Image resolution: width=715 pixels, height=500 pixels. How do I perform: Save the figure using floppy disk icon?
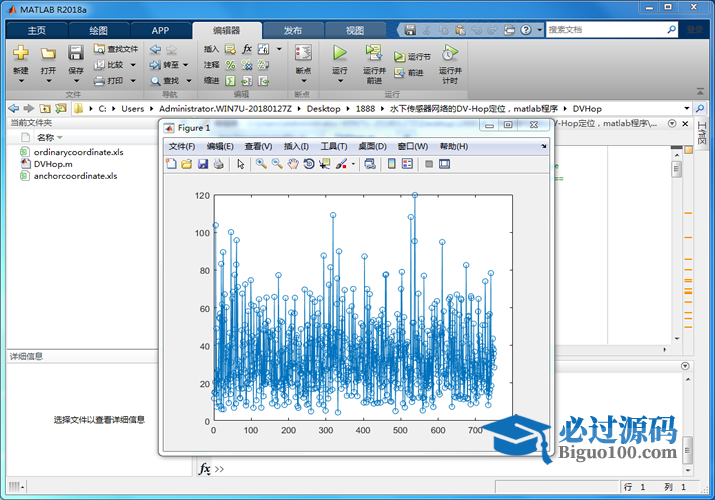(203, 164)
